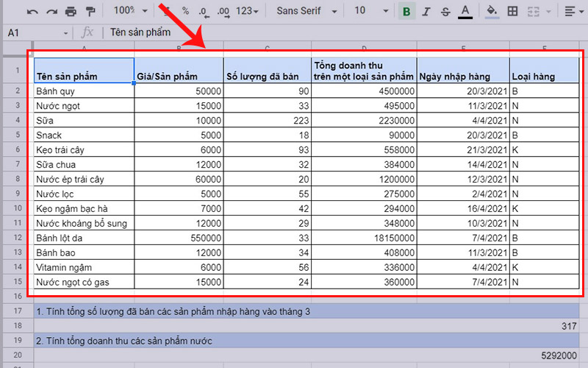This screenshot has width=588, height=368.
Task: Click the Redo icon
Action: click(x=51, y=12)
